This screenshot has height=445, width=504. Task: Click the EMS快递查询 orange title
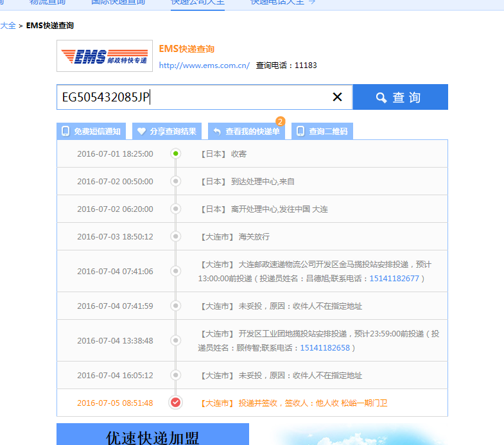coord(186,49)
